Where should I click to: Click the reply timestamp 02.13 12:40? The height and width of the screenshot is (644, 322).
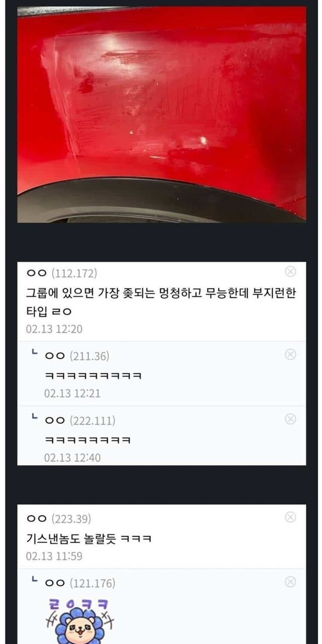tap(72, 458)
